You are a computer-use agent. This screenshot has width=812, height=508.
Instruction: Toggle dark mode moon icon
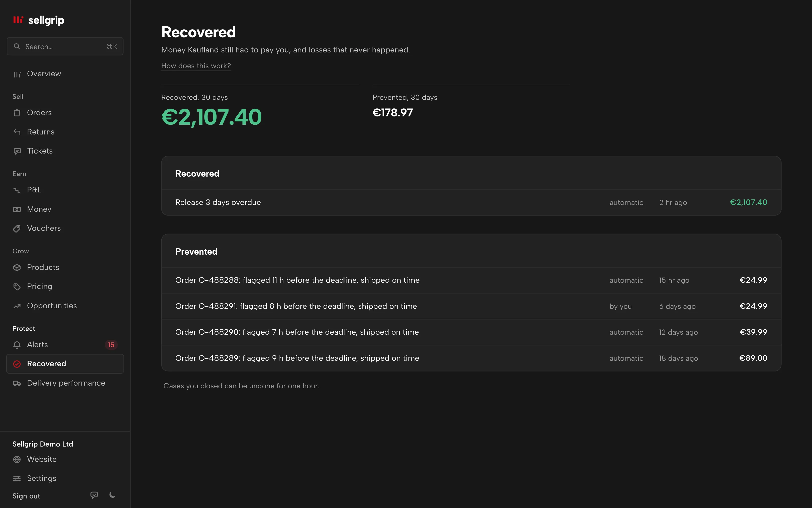(x=113, y=495)
